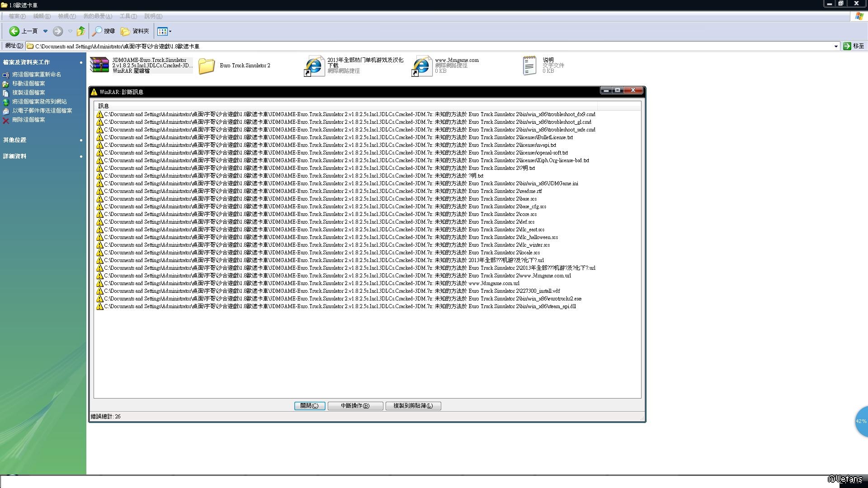This screenshot has width=868, height=488.
Task: Expand the Details panel
Action: coord(81,156)
